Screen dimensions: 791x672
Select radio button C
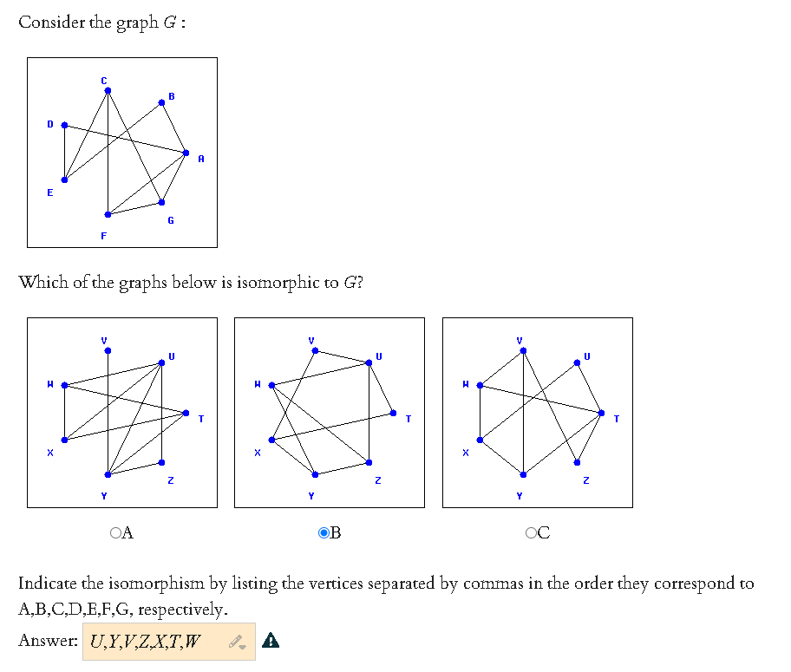point(528,533)
